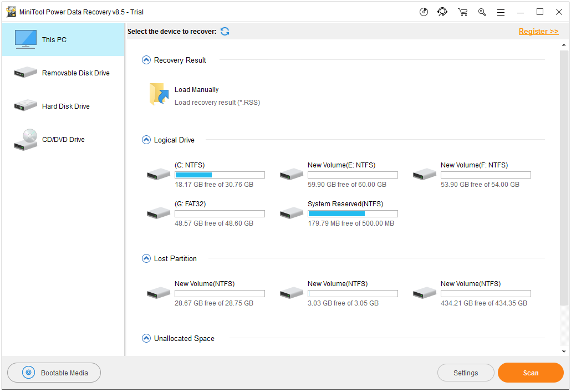Click the register key icon
The image size is (571, 392).
click(x=482, y=12)
